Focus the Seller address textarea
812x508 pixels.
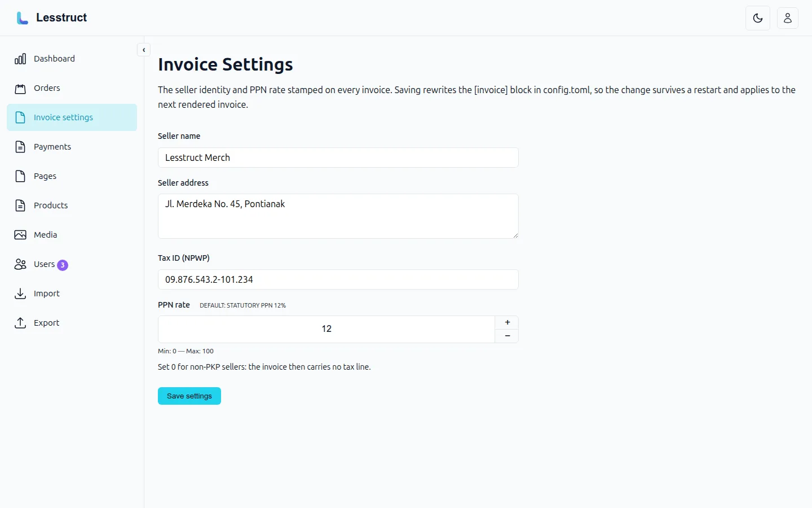coord(338,216)
